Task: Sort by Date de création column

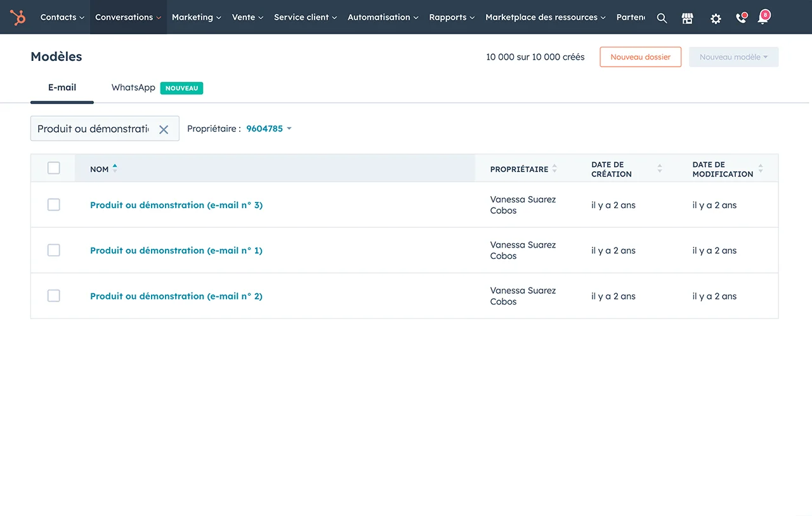Action: (659, 169)
